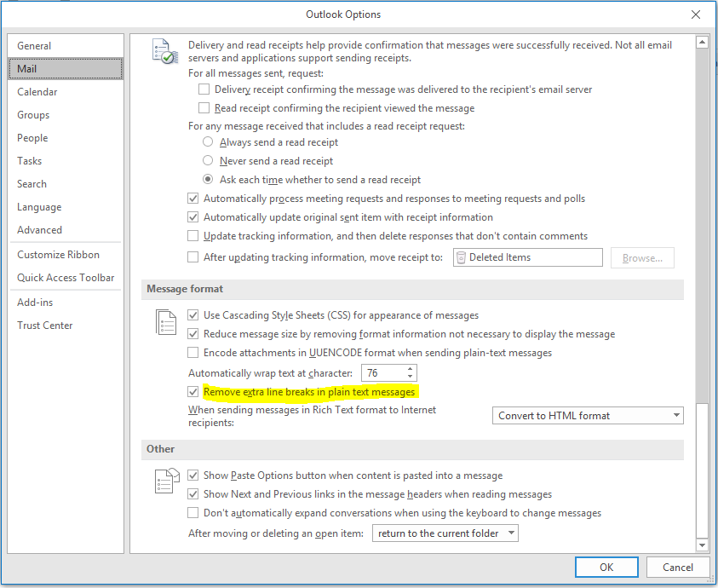Switch to the Calendar section
The height and width of the screenshot is (588, 718).
click(x=37, y=91)
